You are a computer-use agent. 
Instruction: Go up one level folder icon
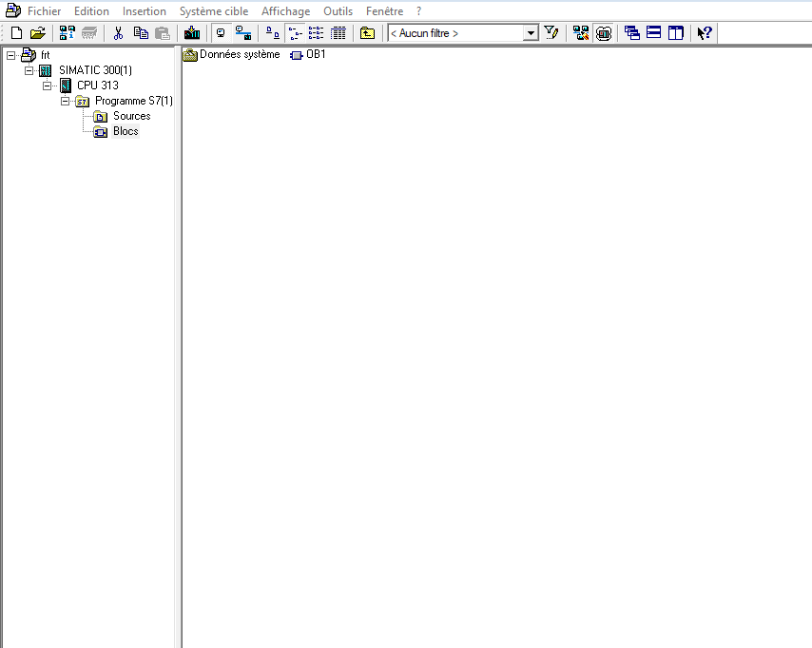(x=367, y=33)
